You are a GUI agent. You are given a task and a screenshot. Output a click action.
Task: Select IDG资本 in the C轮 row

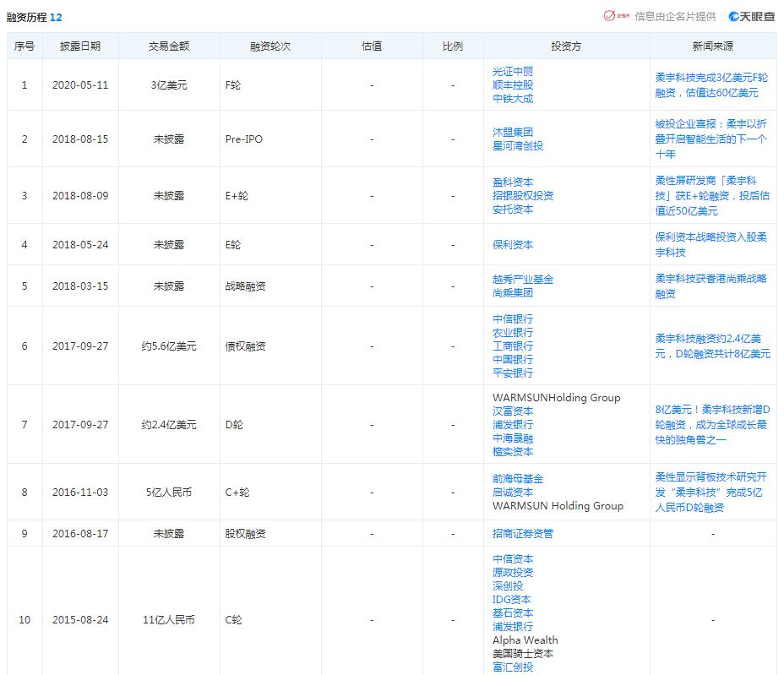(513, 600)
